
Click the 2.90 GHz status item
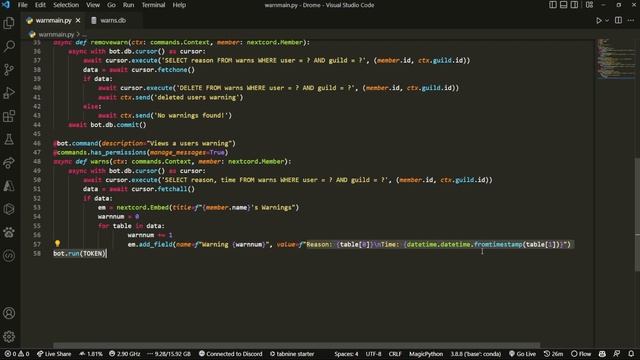(x=124, y=354)
